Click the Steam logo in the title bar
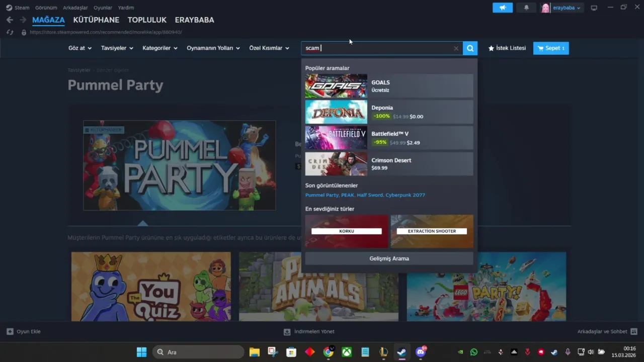The height and width of the screenshot is (362, 644). tap(9, 8)
